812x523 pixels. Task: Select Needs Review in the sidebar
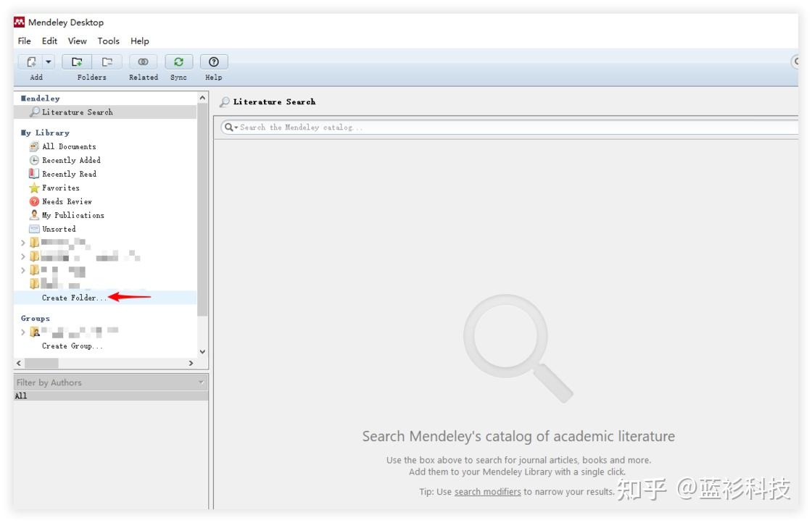click(x=67, y=202)
